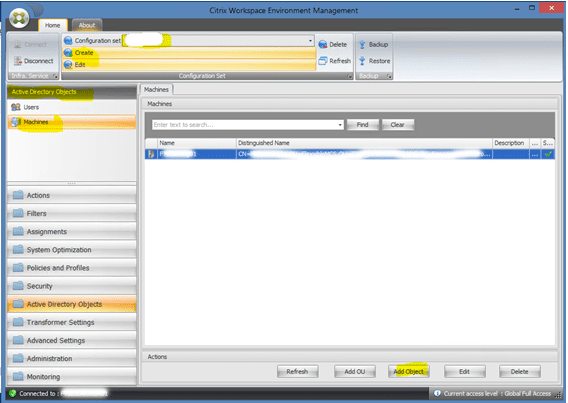Click the globe icon beside Configuration set

(68, 41)
